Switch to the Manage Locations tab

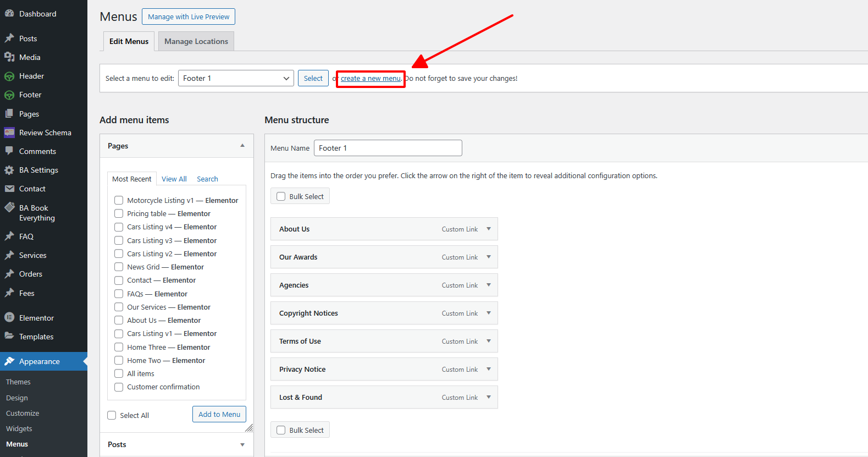196,41
